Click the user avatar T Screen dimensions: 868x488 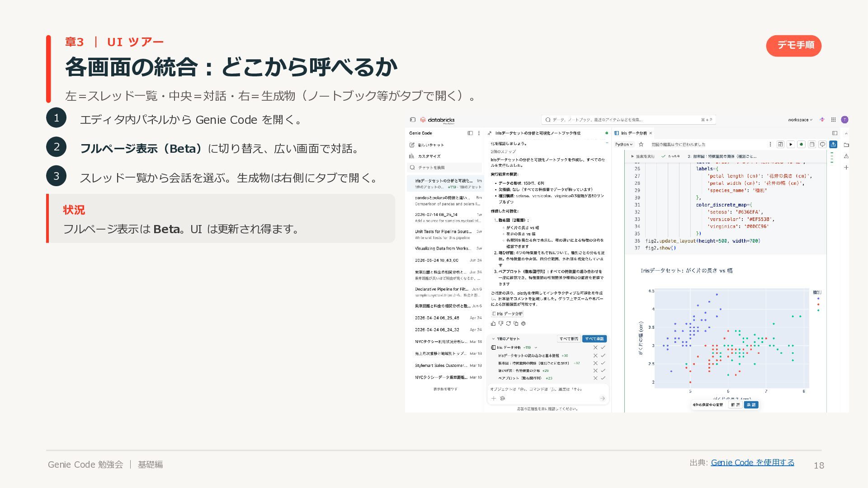pyautogui.click(x=844, y=120)
